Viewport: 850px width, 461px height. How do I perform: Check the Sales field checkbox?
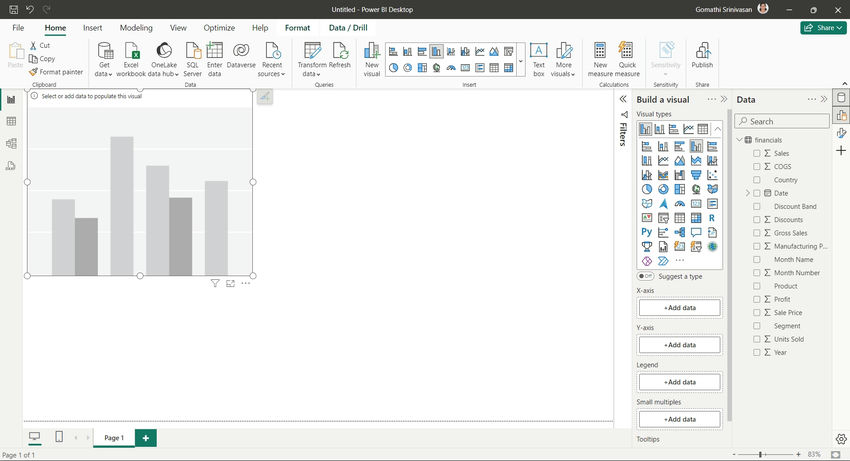pos(757,153)
